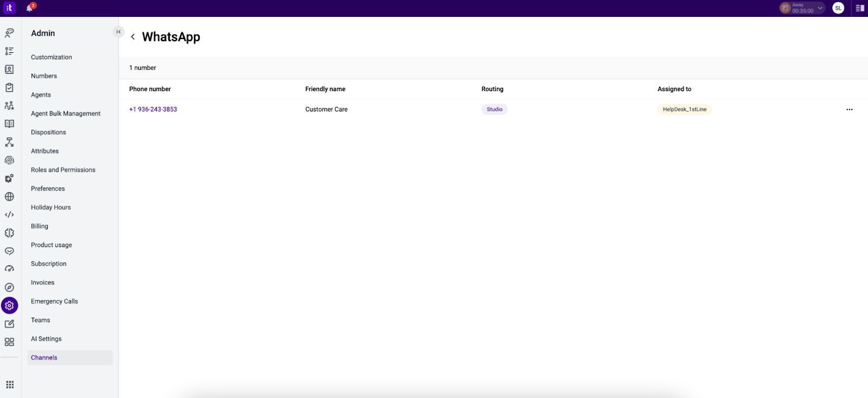This screenshot has width=868, height=398.
Task: Open phone number +1 936-243-3853
Action: click(153, 110)
